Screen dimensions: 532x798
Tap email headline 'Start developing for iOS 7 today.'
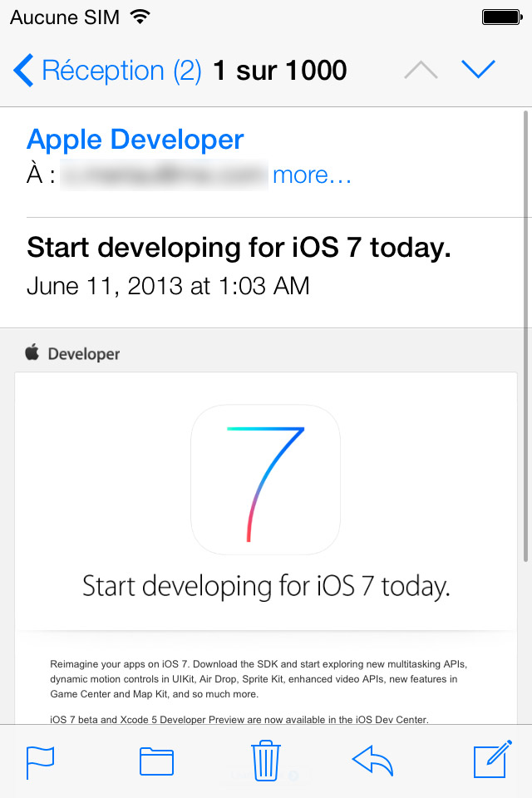tap(266, 586)
